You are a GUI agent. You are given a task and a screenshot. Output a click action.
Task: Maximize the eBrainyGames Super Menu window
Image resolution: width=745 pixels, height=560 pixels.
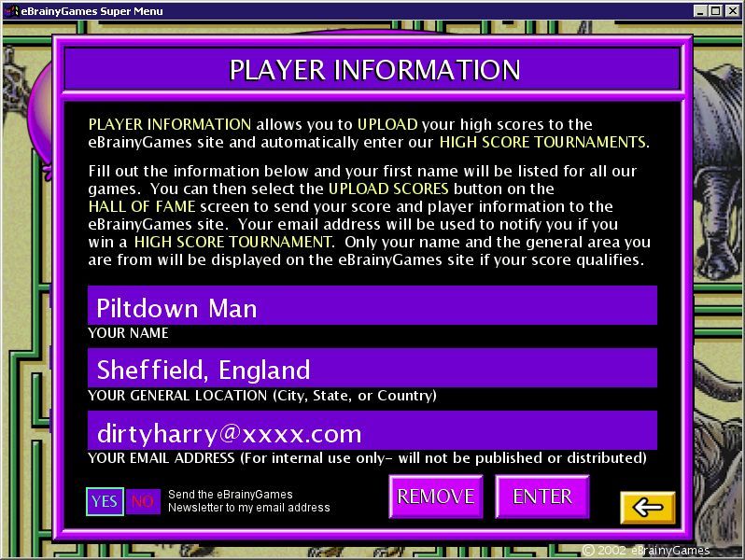[x=715, y=11]
